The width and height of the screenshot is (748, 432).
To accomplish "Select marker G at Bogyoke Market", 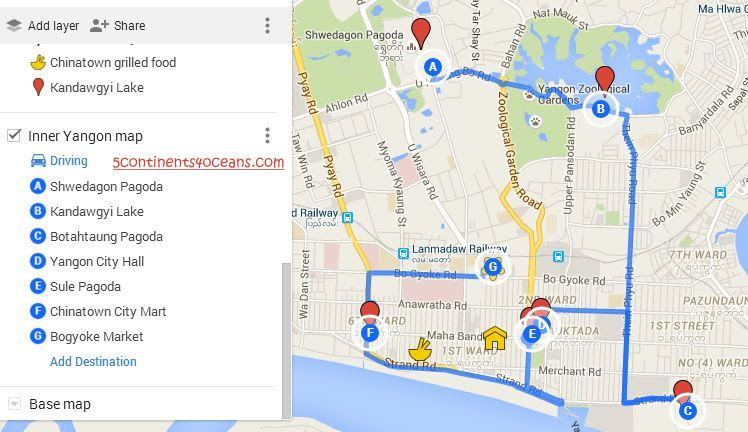I will point(492,267).
